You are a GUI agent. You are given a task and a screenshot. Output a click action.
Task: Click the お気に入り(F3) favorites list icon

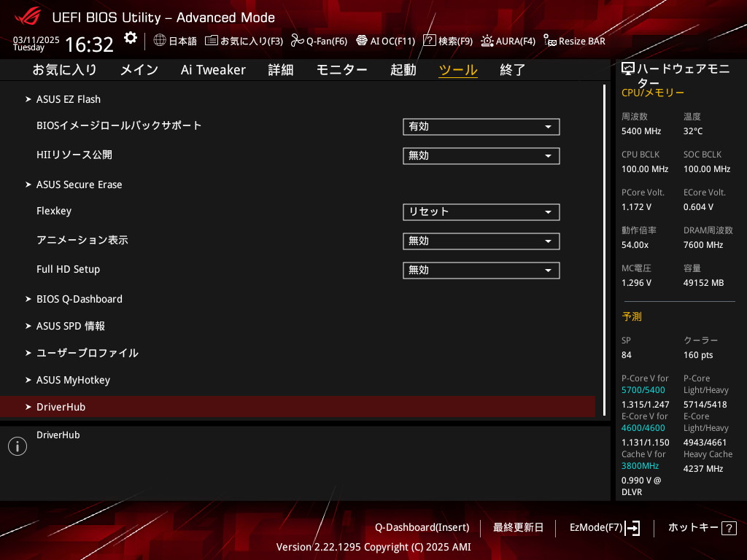click(x=211, y=41)
